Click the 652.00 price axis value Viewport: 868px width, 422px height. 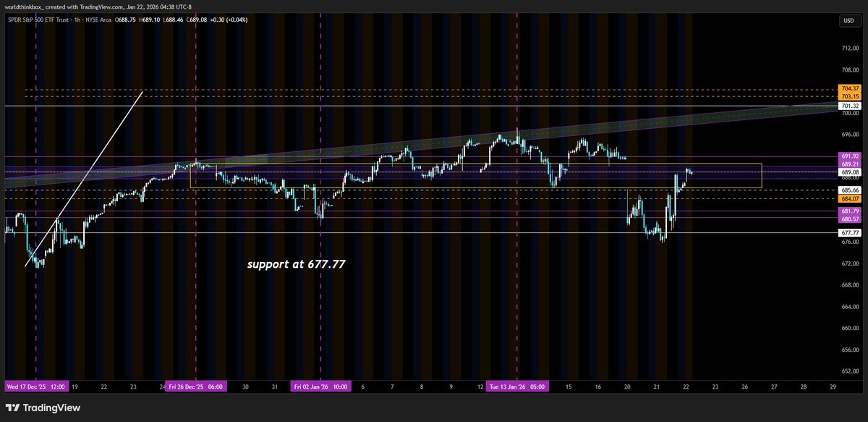[x=849, y=371]
